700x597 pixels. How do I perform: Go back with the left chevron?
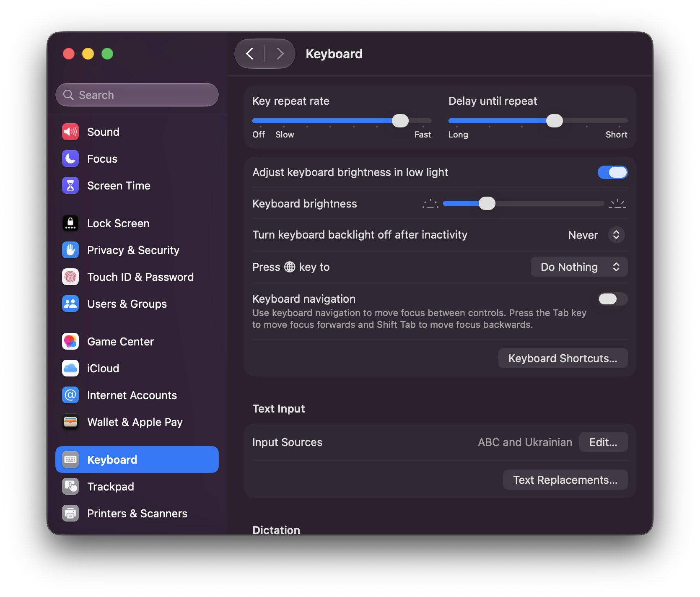(x=250, y=54)
